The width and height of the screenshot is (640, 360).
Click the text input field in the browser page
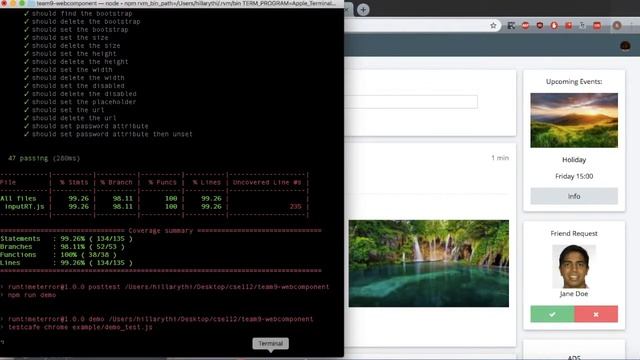coord(411,102)
